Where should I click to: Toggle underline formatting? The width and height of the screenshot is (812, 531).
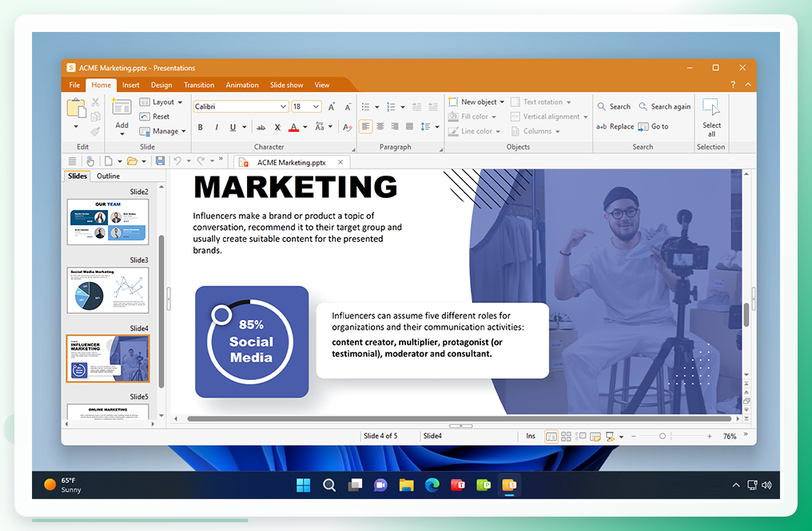pyautogui.click(x=233, y=127)
